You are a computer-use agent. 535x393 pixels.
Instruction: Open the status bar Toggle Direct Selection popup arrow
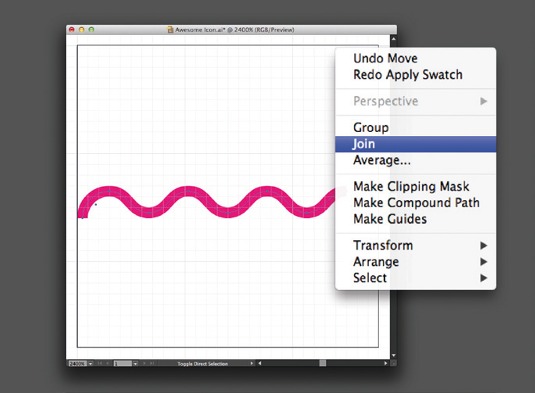(251, 364)
